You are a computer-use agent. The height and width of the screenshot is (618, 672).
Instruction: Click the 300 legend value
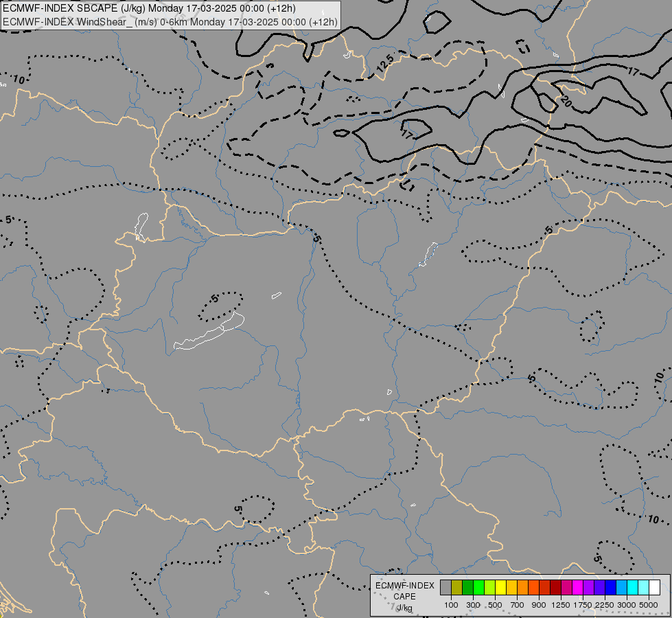pyautogui.click(x=473, y=605)
